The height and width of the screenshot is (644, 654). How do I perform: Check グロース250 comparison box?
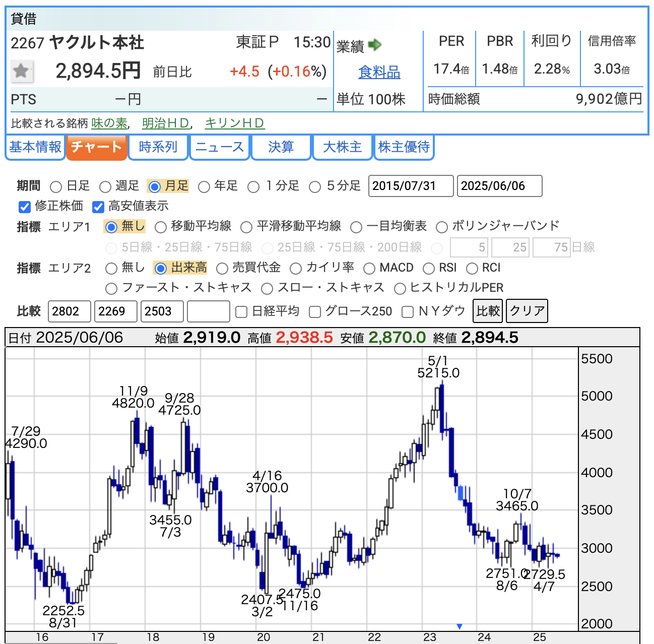pyautogui.click(x=315, y=312)
